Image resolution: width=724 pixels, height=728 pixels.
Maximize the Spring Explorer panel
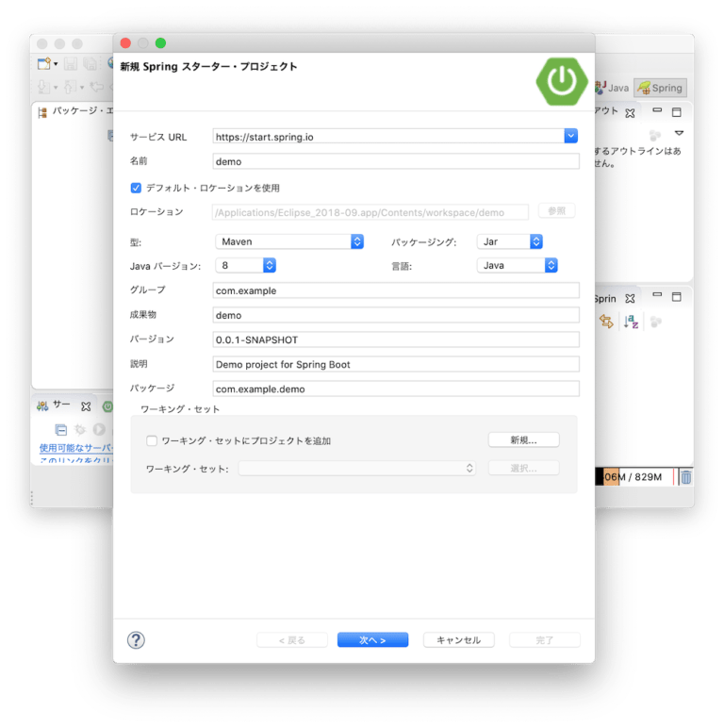click(x=677, y=297)
